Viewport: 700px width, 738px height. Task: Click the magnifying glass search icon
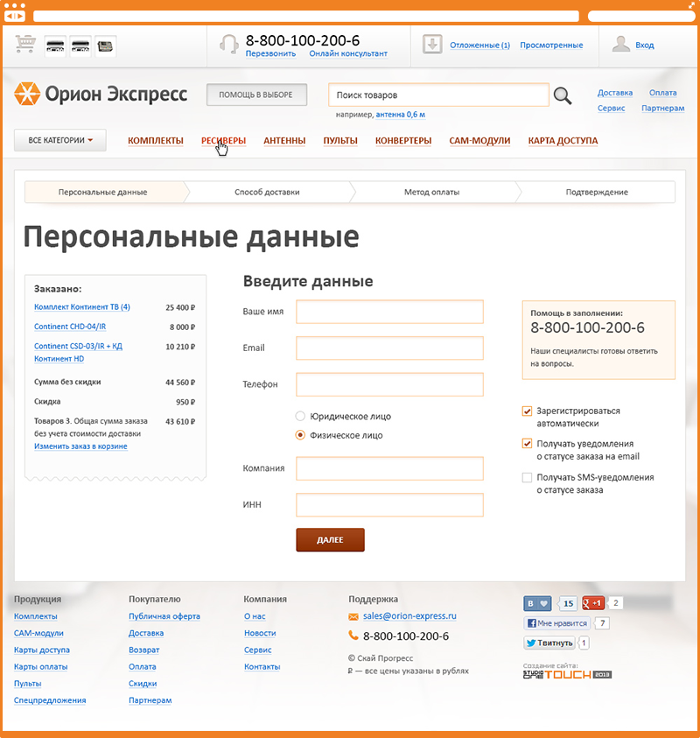click(x=563, y=95)
